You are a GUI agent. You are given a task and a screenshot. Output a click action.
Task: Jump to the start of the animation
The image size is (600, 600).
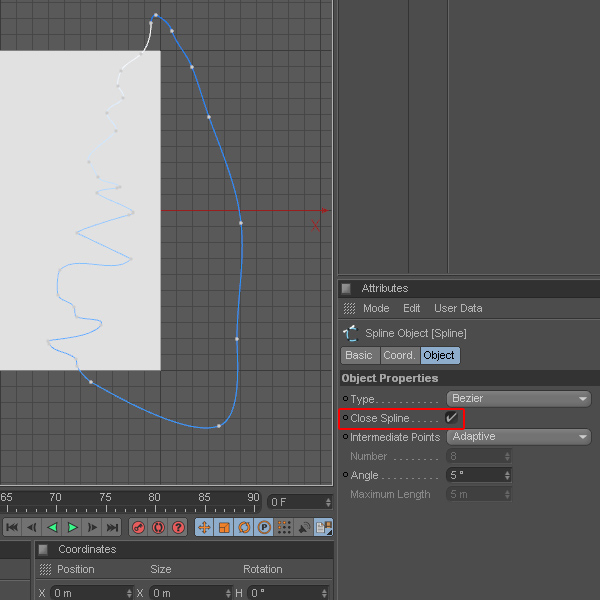click(x=12, y=527)
